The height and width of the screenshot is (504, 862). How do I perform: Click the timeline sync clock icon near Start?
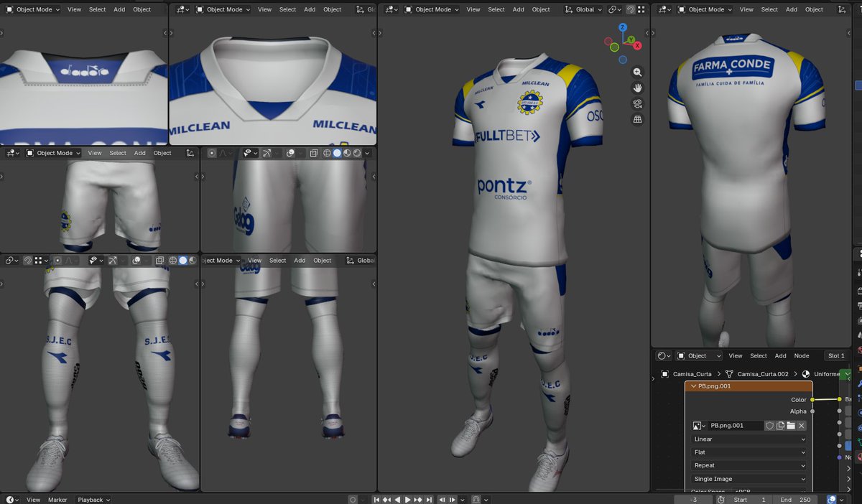(x=721, y=500)
